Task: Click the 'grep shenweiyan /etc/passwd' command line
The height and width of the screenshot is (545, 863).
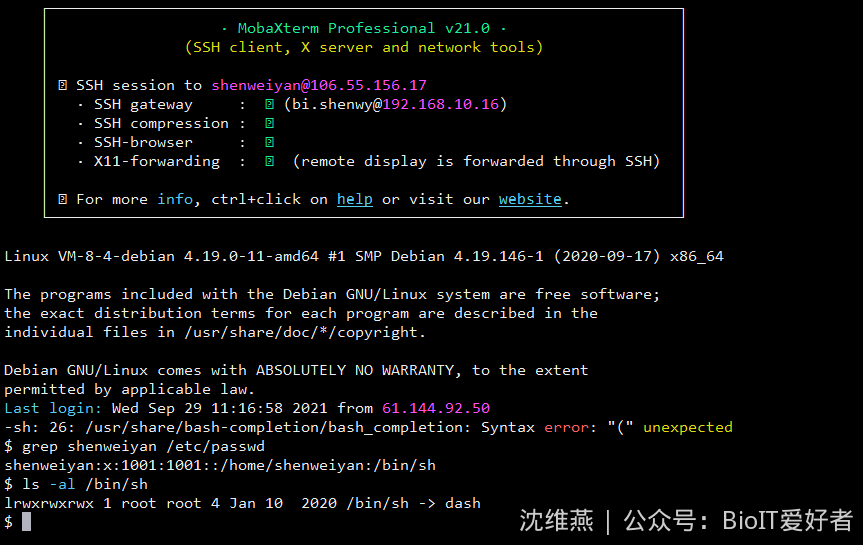Action: [x=134, y=446]
